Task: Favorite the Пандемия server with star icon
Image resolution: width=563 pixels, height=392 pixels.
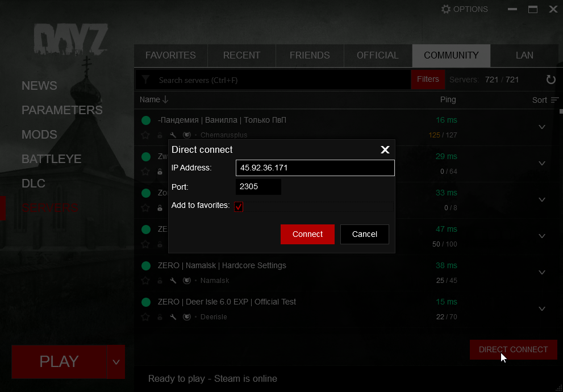Action: tap(145, 135)
